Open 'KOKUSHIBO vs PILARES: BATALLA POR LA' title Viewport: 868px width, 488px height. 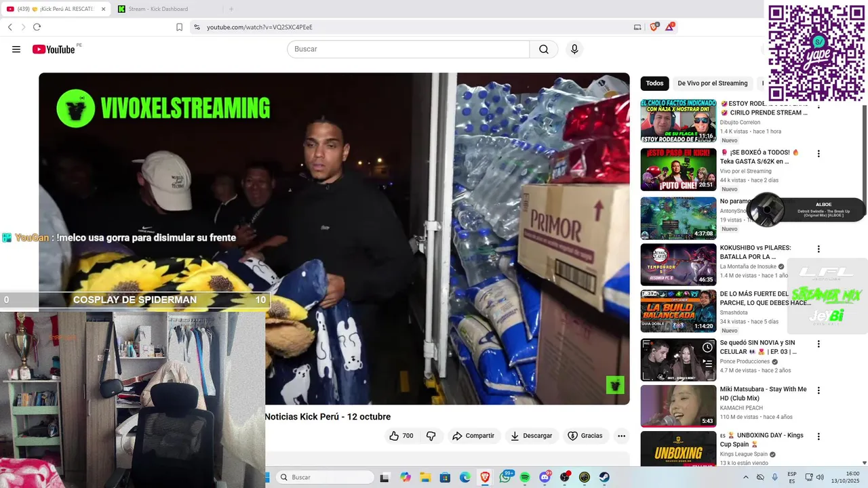pos(755,252)
